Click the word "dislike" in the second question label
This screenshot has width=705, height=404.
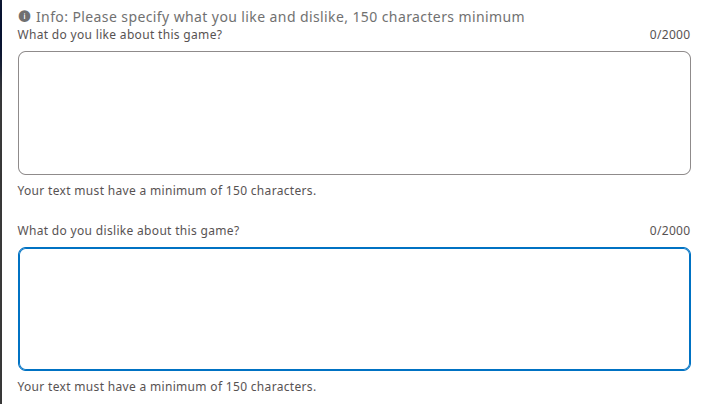pos(117,231)
